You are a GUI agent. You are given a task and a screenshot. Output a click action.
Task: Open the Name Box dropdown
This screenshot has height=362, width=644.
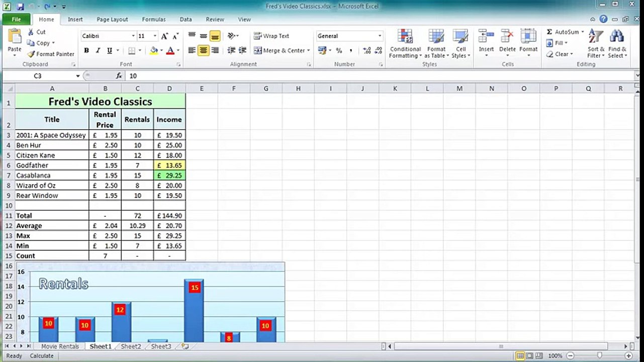(x=78, y=76)
